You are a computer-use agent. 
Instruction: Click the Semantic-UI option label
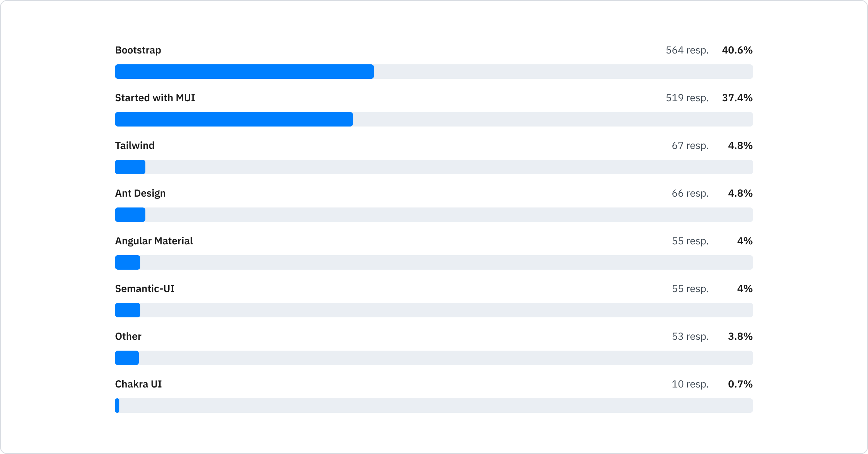coord(145,289)
